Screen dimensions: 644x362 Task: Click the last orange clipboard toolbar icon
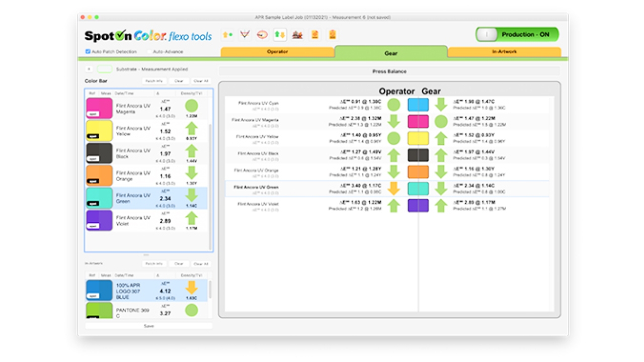[332, 35]
